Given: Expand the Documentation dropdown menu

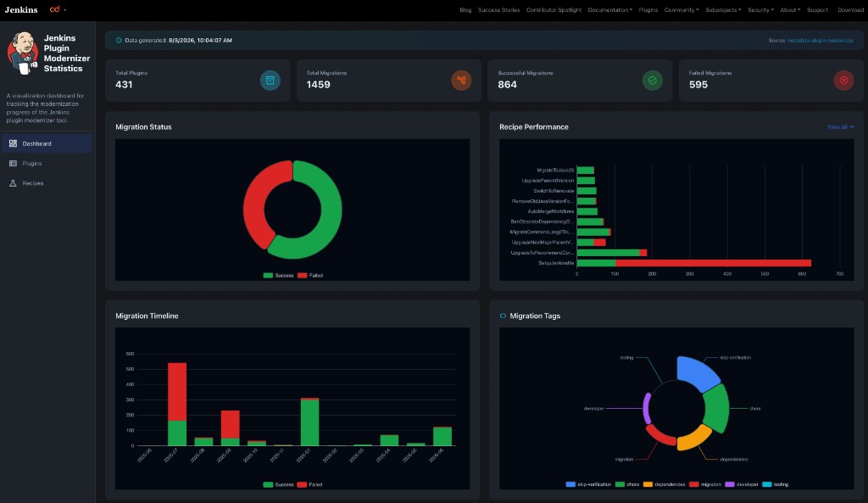Looking at the screenshot, I should tap(610, 10).
